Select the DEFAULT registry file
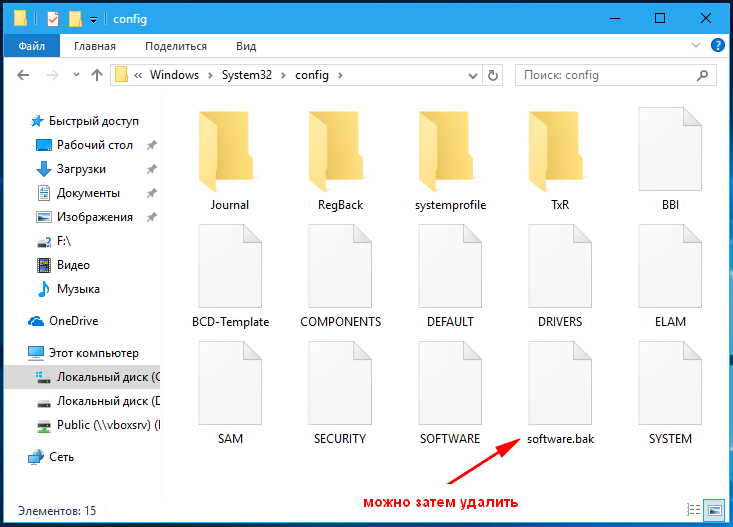The width and height of the screenshot is (733, 527). (450, 277)
